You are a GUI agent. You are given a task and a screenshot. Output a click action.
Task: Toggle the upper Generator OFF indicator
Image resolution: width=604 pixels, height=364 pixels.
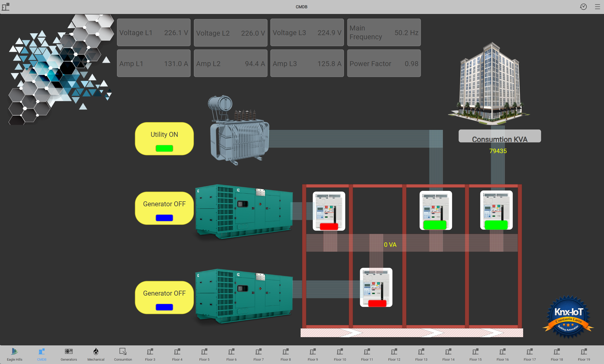coord(164,218)
